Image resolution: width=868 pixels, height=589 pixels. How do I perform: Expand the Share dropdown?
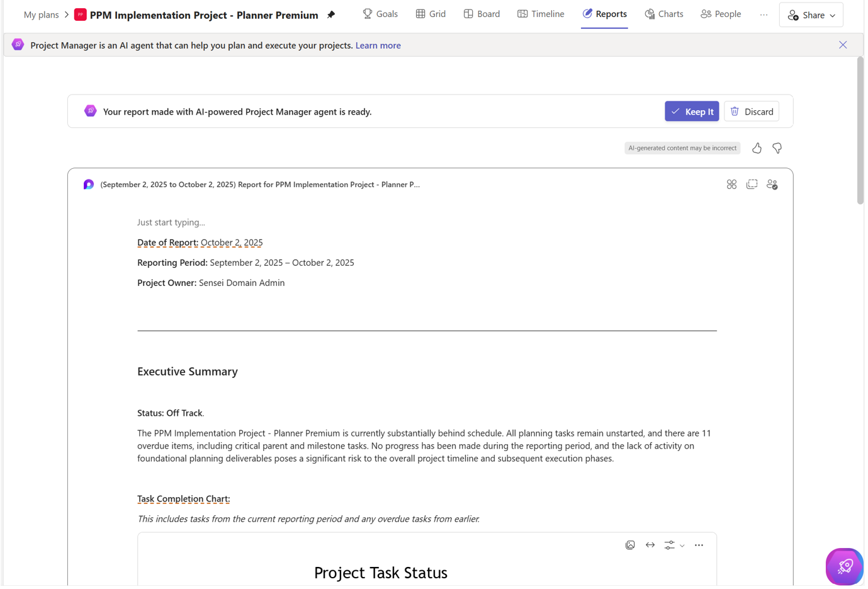[x=811, y=15]
